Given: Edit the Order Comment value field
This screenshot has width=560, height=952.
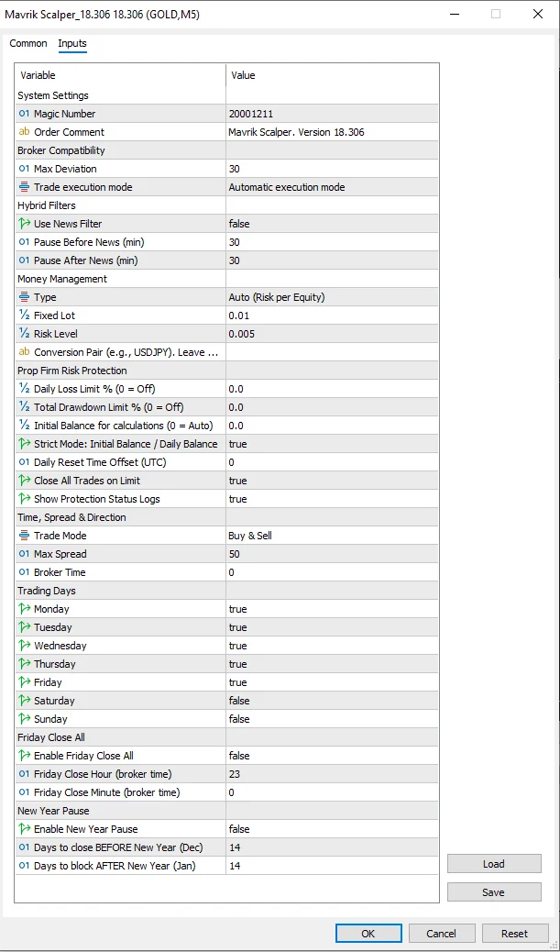Looking at the screenshot, I should click(x=332, y=132).
